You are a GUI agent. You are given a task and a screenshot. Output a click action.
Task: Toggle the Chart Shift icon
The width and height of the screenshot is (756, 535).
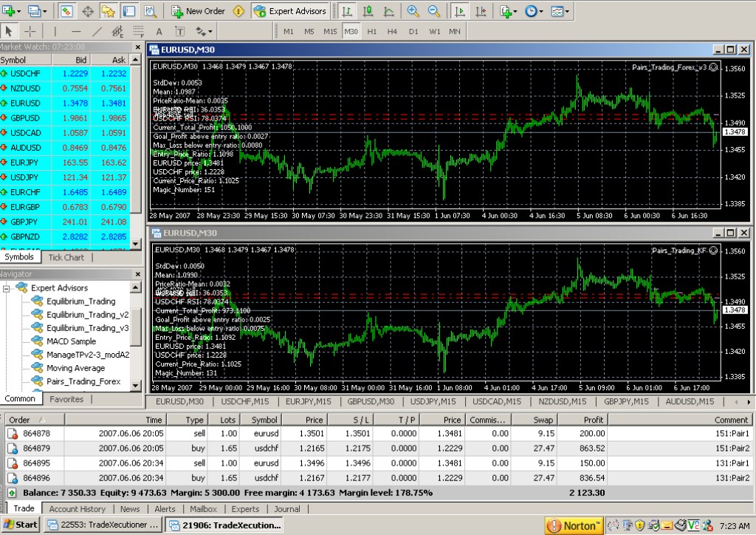[481, 10]
